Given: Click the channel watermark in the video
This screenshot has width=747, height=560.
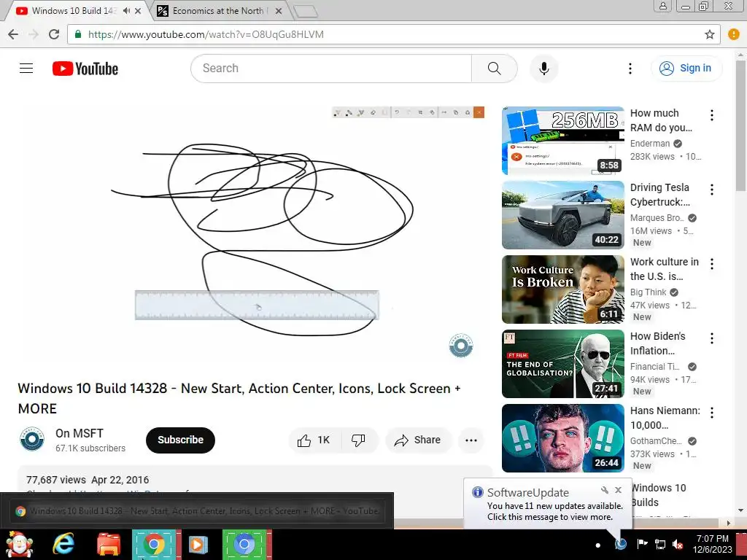Looking at the screenshot, I should [461, 346].
